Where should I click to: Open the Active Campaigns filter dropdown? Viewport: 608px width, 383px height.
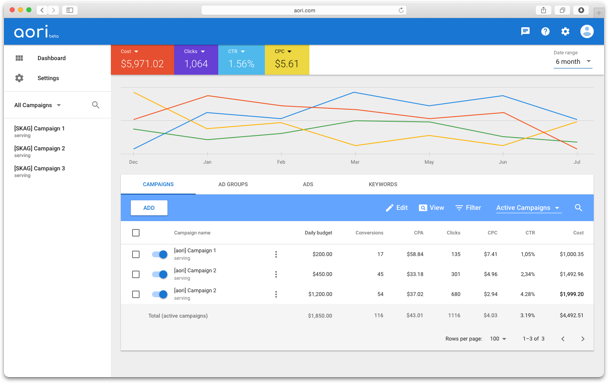pos(528,208)
